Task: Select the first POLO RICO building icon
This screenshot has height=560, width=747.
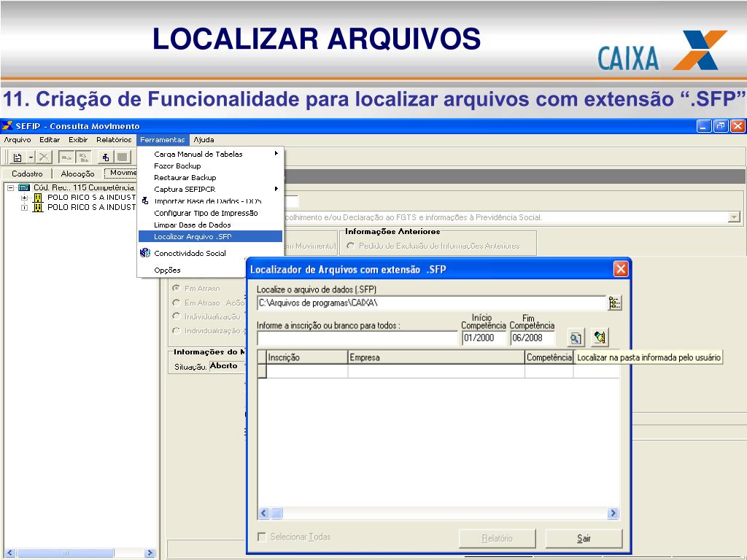Action: click(x=38, y=197)
